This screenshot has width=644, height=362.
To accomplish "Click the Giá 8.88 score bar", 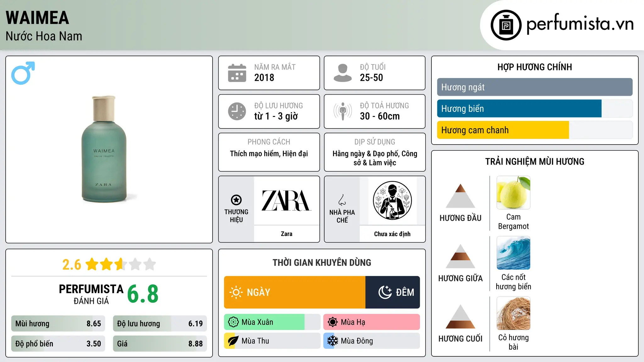I will pos(160,344).
